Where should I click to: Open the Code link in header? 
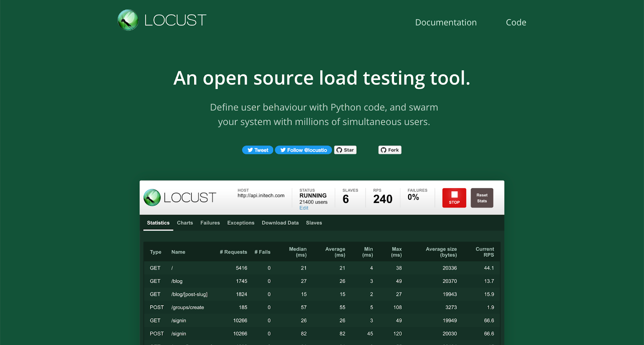pos(516,23)
